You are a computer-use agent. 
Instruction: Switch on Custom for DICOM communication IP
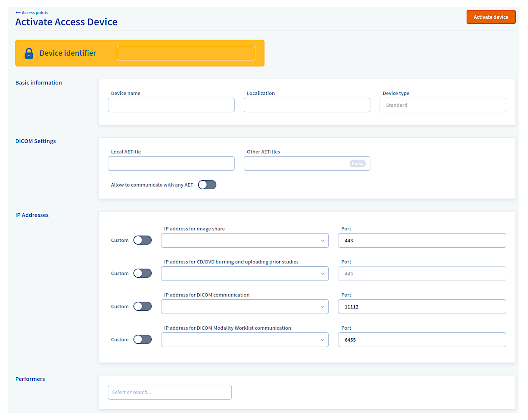(x=143, y=306)
